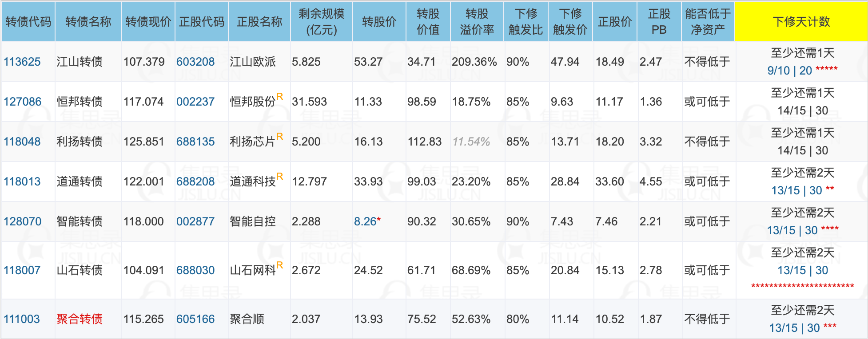Click the yellow 下修天计数 header
This screenshot has height=339, width=868.
click(x=801, y=22)
